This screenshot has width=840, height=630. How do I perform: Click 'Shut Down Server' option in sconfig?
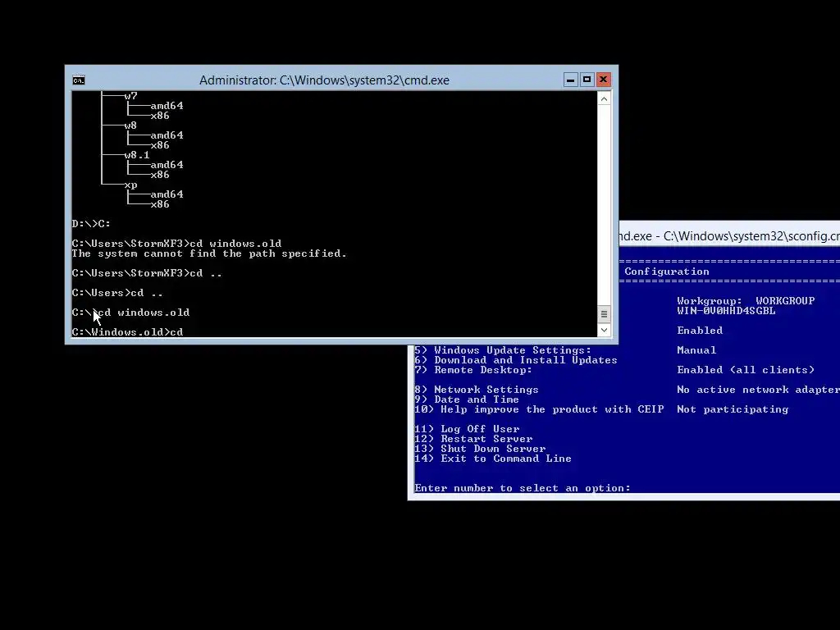[480, 449]
